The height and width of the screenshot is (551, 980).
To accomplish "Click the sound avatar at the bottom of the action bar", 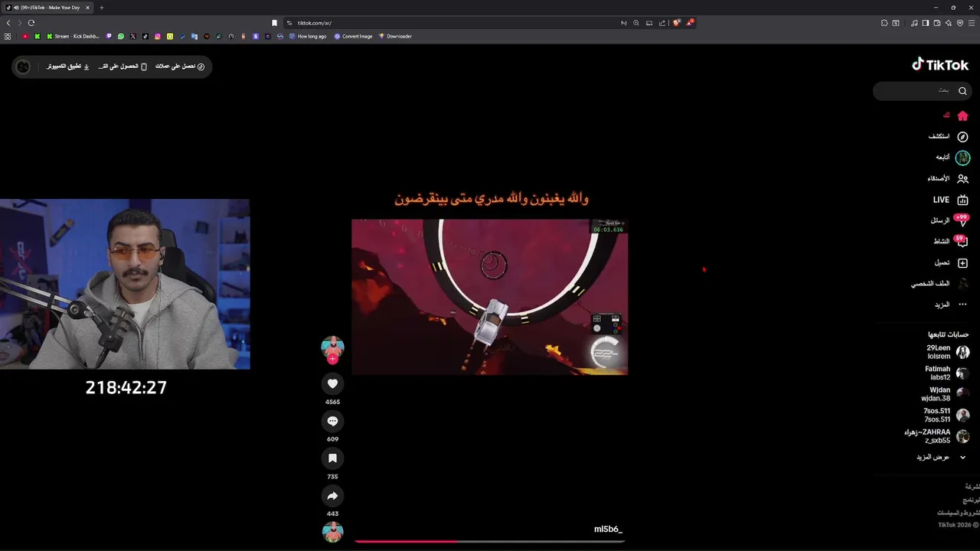I will pos(332,532).
